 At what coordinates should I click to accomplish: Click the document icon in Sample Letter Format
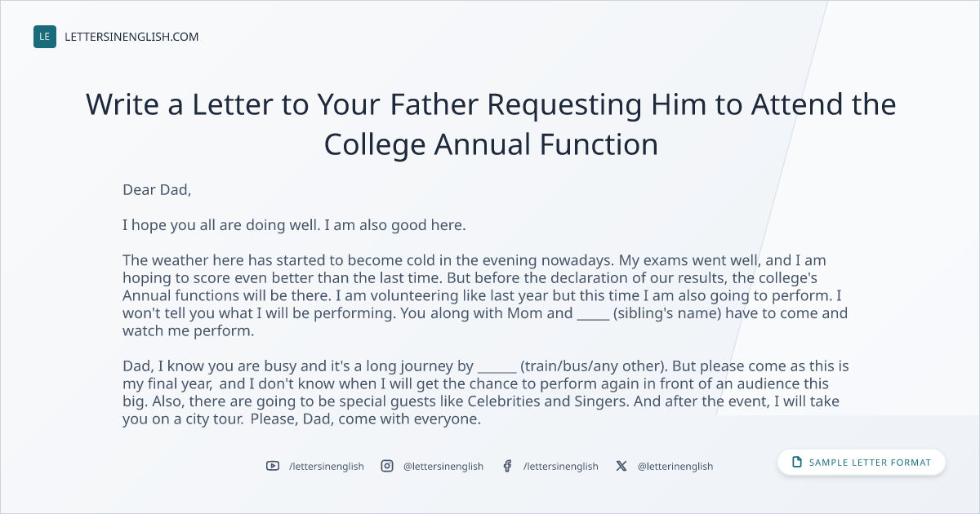(x=797, y=463)
